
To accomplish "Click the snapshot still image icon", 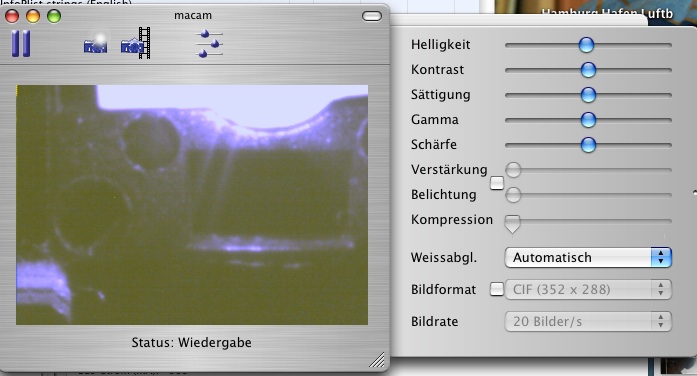I will pyautogui.click(x=96, y=44).
